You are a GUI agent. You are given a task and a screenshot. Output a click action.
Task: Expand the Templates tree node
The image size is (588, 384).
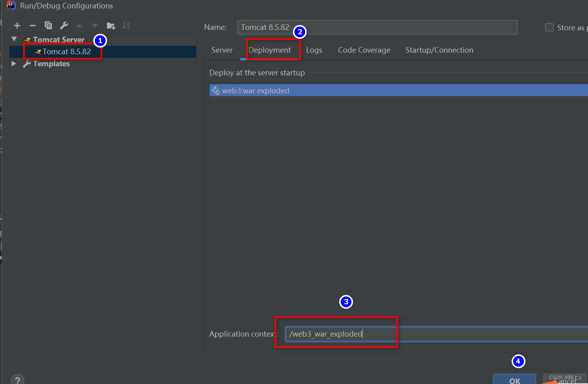coord(14,63)
